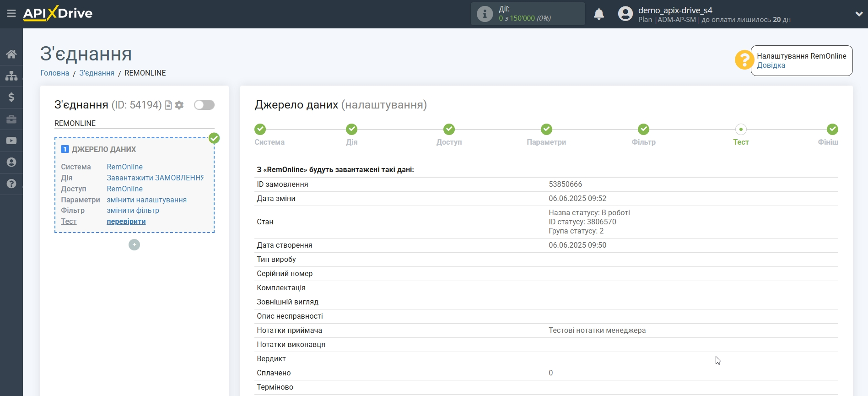Click the plus button to add a block
The height and width of the screenshot is (396, 868).
[x=134, y=245]
